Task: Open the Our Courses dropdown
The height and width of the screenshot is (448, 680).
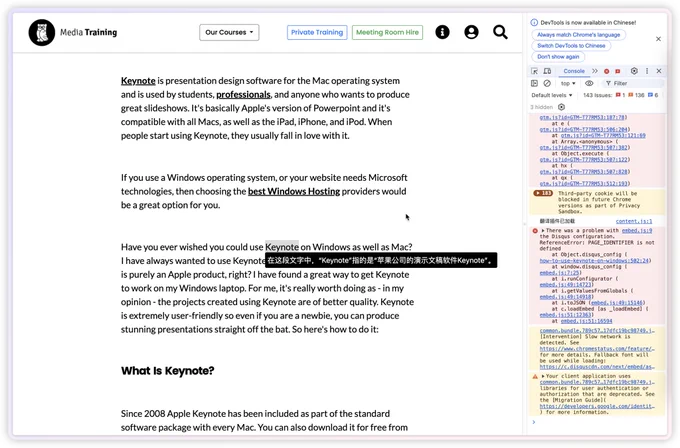Action: pyautogui.click(x=229, y=33)
